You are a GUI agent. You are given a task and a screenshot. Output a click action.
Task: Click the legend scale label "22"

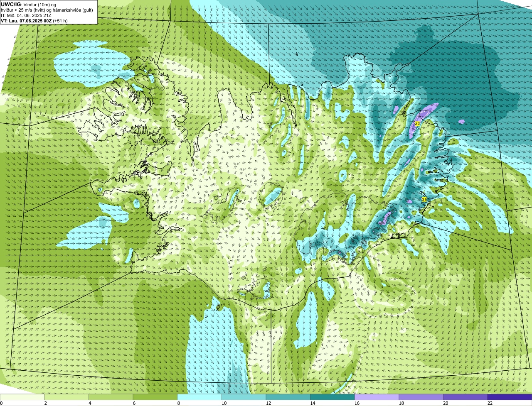[x=490, y=403]
